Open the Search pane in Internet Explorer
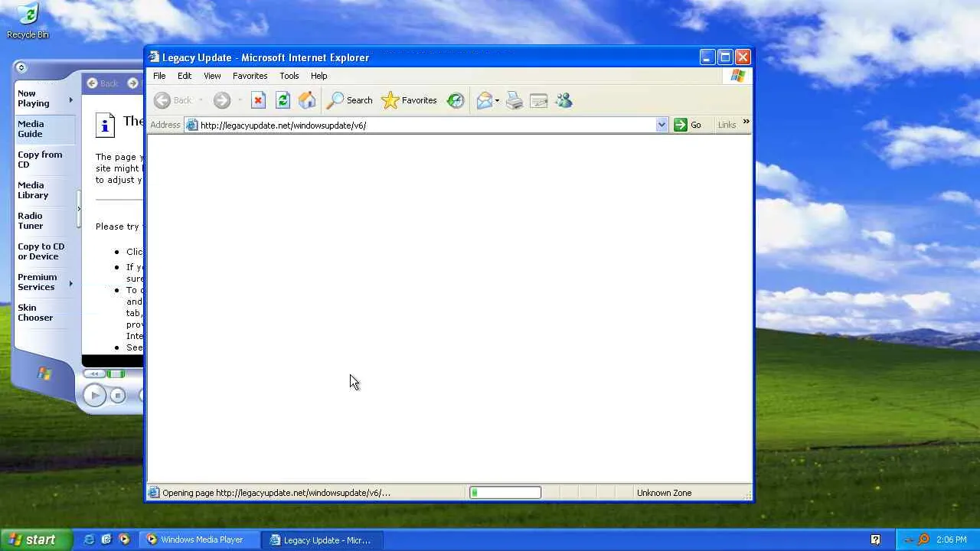 [350, 100]
